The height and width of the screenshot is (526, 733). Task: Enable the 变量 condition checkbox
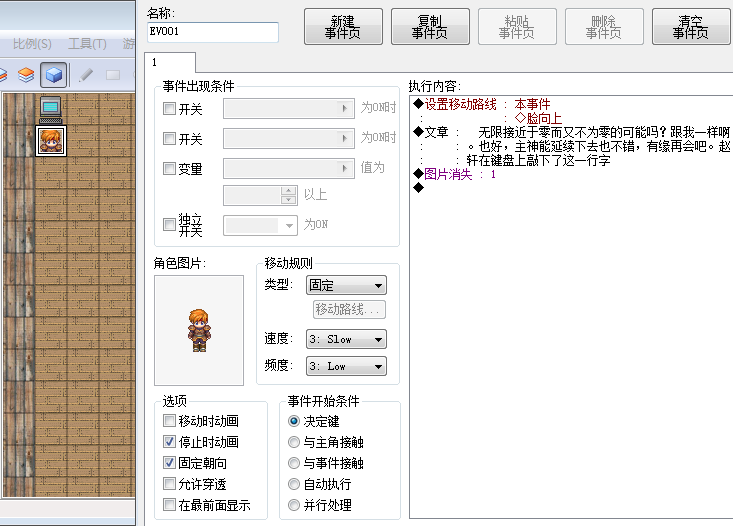pyautogui.click(x=169, y=168)
